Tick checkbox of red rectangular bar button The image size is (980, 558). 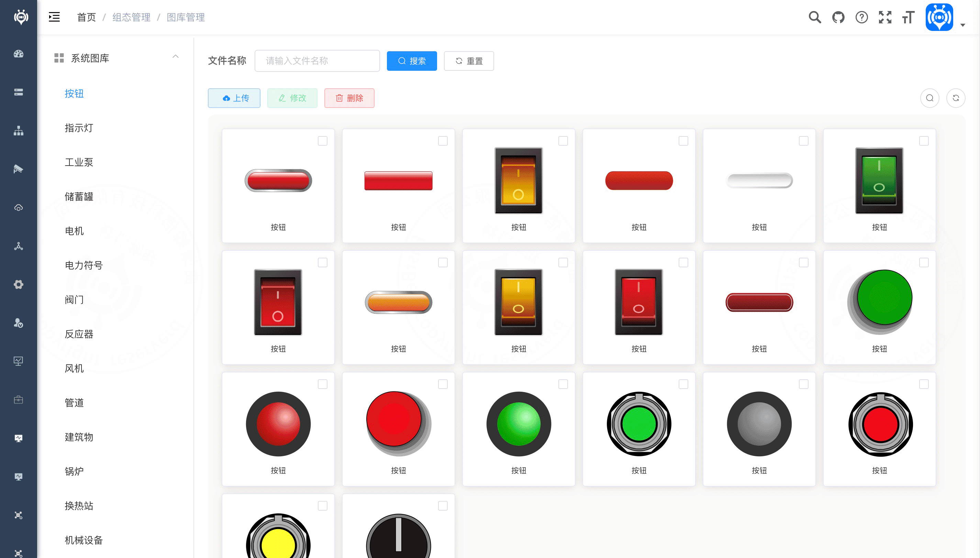[443, 141]
